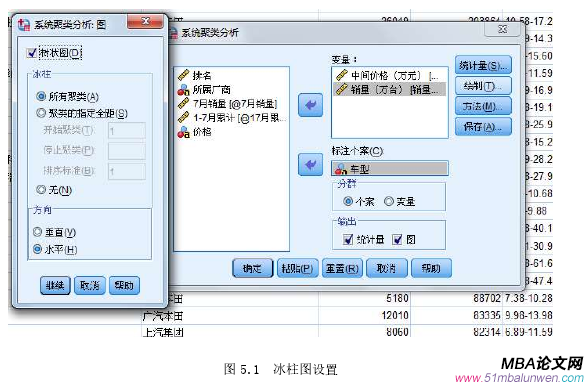This screenshot has height=384, width=586.
Task: Click the 9.98-13.98 price cell
Action: 528,316
